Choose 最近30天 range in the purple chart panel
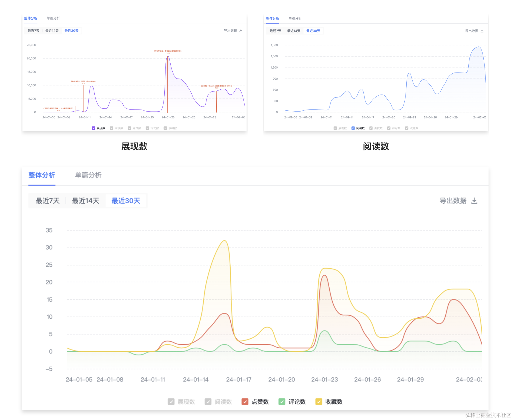The height and width of the screenshot is (420, 513). click(x=72, y=31)
